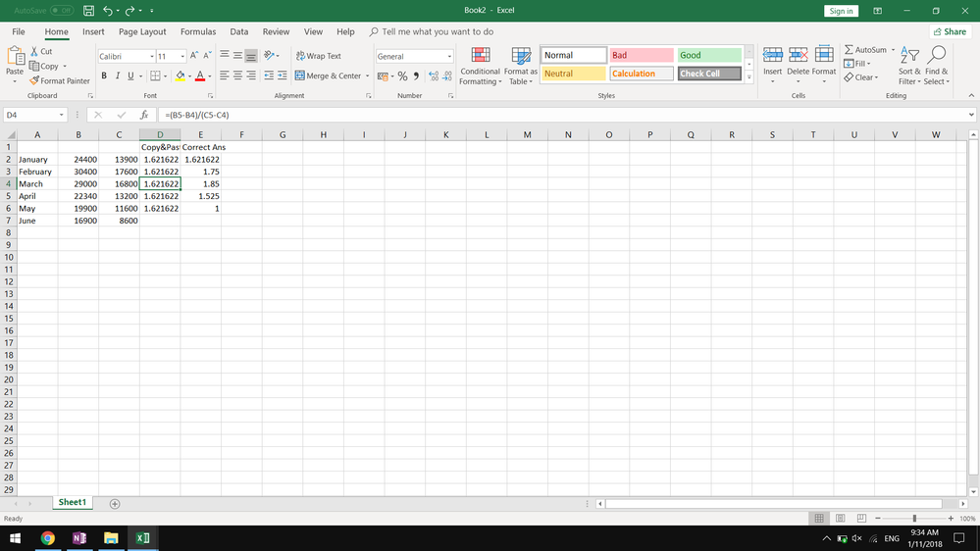Open Sort & Filter menu
980x551 pixels.
(x=909, y=66)
